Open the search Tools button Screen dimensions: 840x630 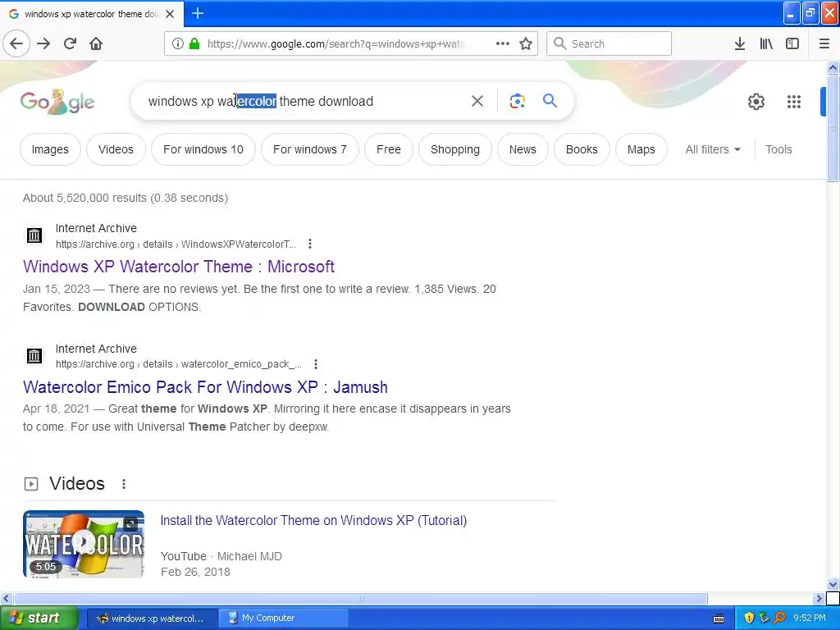point(778,149)
